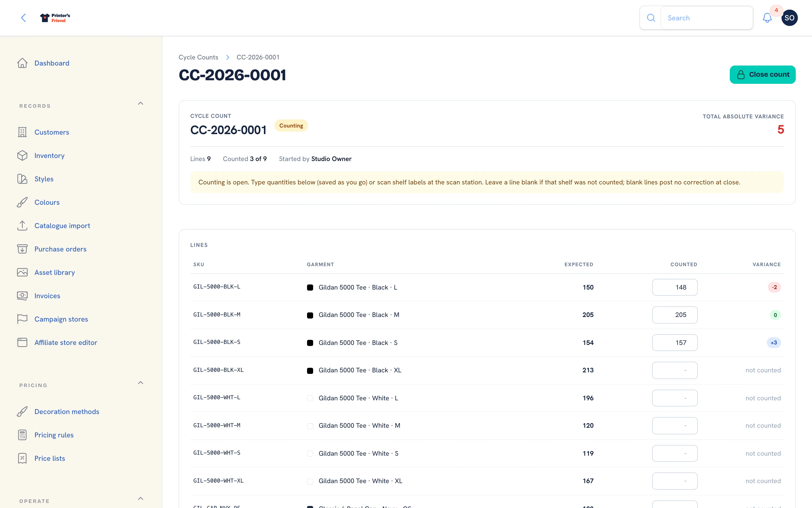The image size is (812, 508).
Task: Click the Affiliate store editor window icon
Action: click(22, 342)
